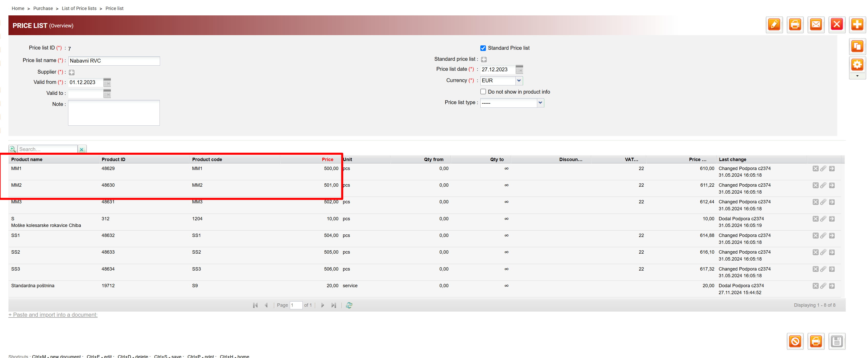
Task: Sort table by Price column header
Action: pos(327,159)
